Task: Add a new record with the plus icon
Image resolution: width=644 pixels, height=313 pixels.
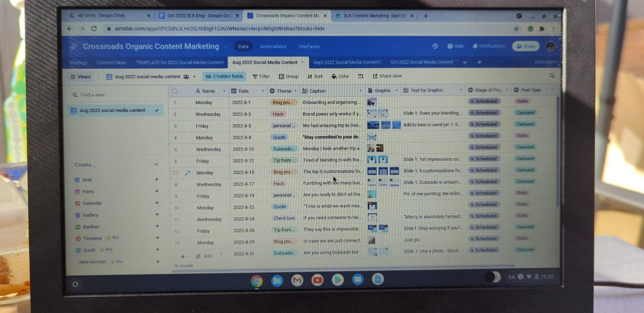Action: [x=183, y=257]
